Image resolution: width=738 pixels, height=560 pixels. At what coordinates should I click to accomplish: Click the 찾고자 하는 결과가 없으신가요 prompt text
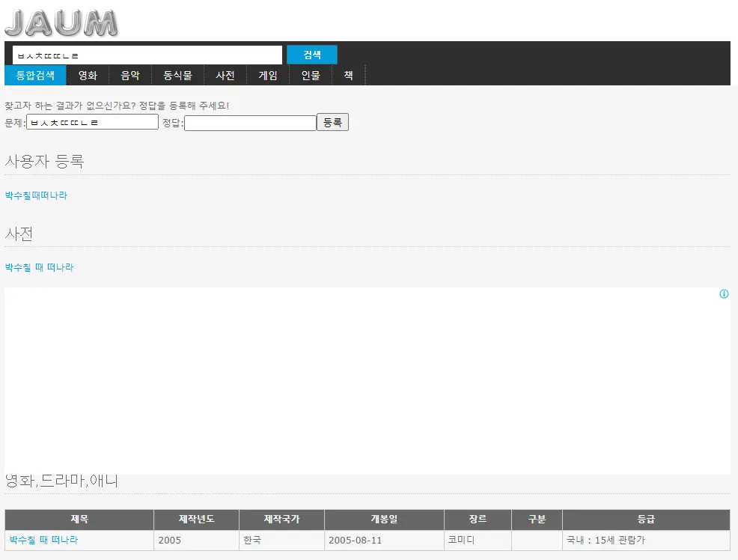point(117,106)
